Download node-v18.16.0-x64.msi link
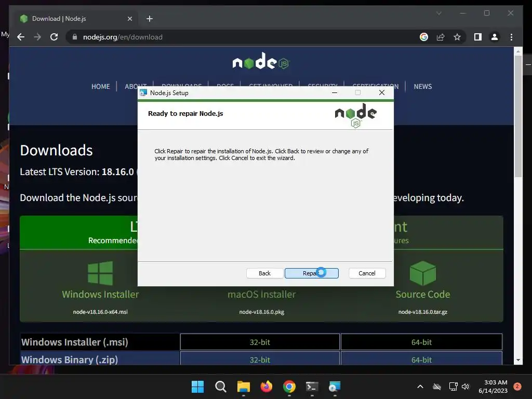This screenshot has width=532, height=399. [100, 312]
